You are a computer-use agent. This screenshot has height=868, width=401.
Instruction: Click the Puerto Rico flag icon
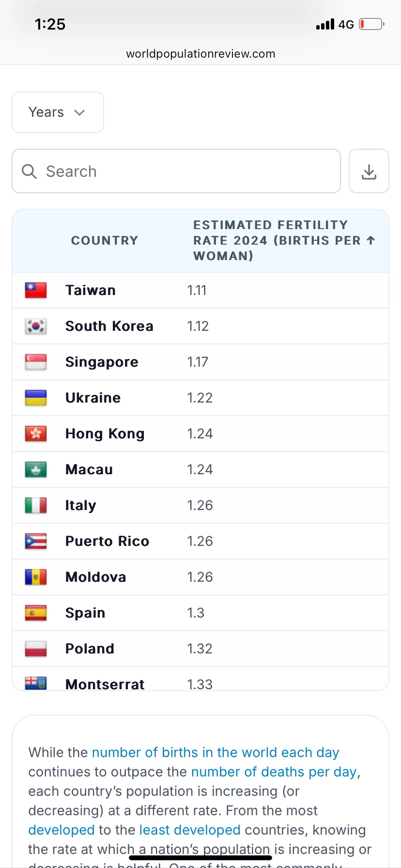coord(36,541)
